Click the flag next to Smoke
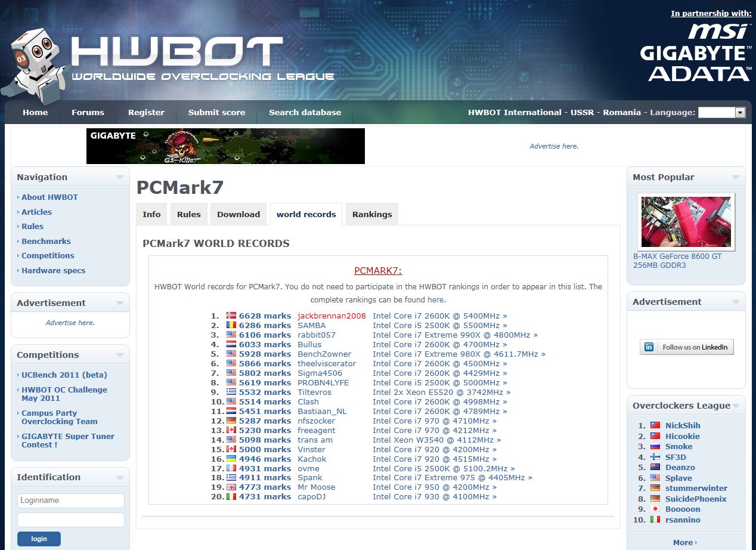756x550 pixels. [655, 447]
